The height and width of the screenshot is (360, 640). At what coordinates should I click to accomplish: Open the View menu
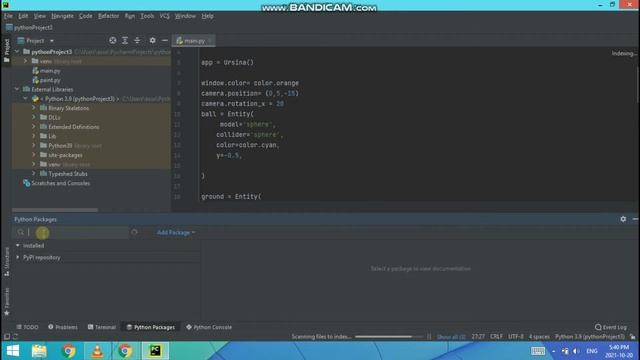40,16
